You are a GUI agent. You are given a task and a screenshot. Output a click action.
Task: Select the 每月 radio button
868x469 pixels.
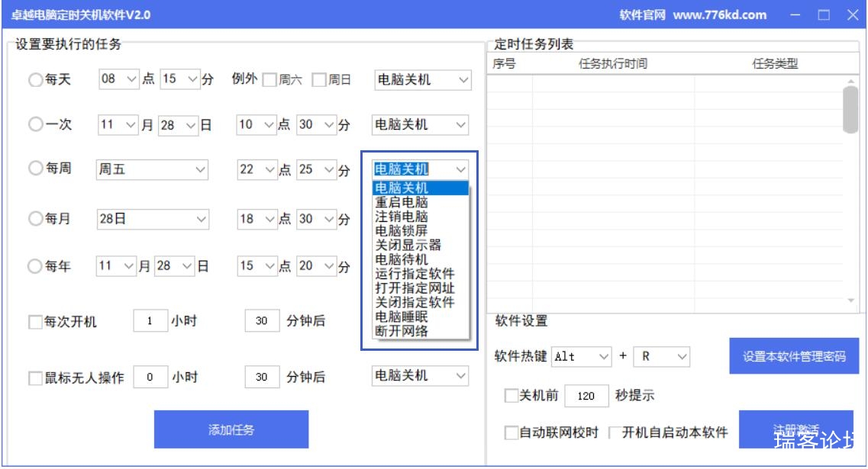(35, 218)
